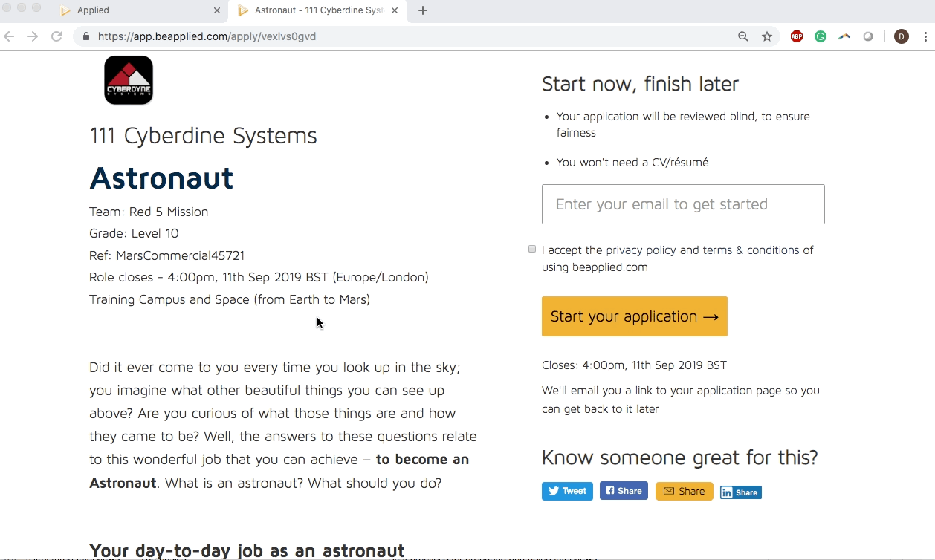Reload the page
Viewport: 935px width, 560px height.
56,36
